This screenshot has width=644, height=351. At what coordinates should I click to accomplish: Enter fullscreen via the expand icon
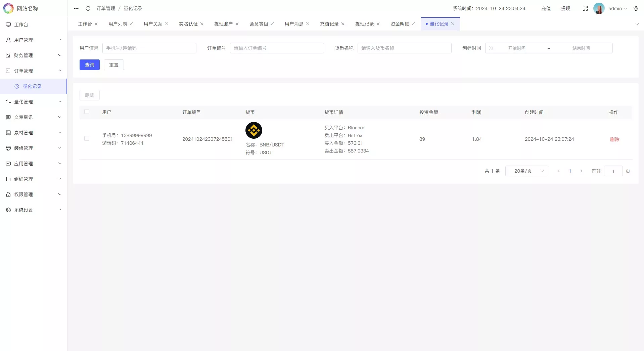(x=585, y=8)
